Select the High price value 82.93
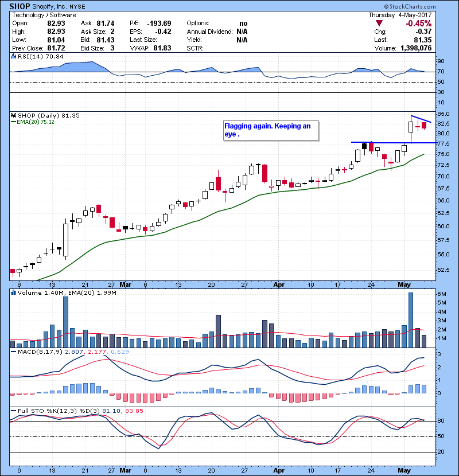Screen dimensions: 459x476 56,32
